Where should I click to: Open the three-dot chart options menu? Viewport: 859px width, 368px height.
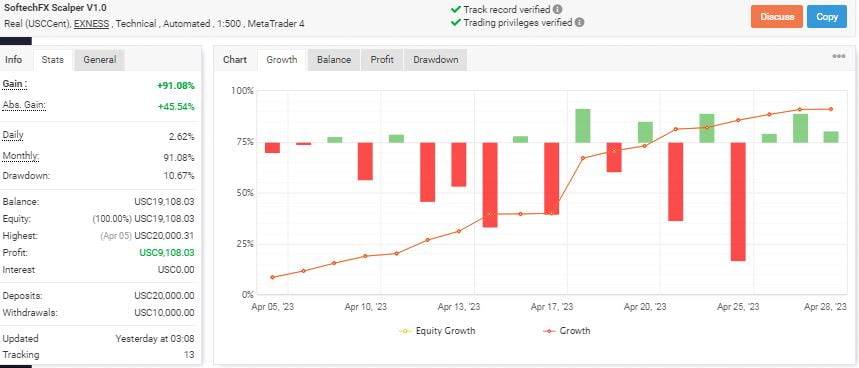[839, 56]
